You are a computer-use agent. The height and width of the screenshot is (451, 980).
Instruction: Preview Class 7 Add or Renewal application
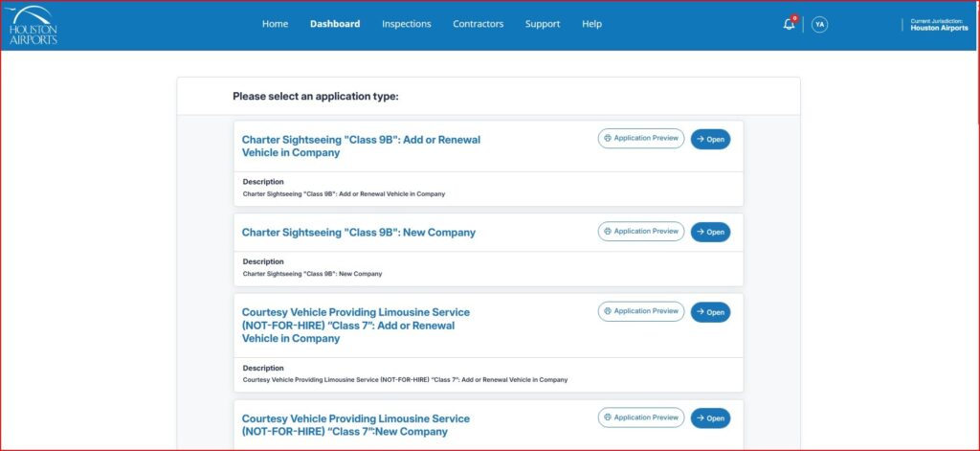(641, 311)
